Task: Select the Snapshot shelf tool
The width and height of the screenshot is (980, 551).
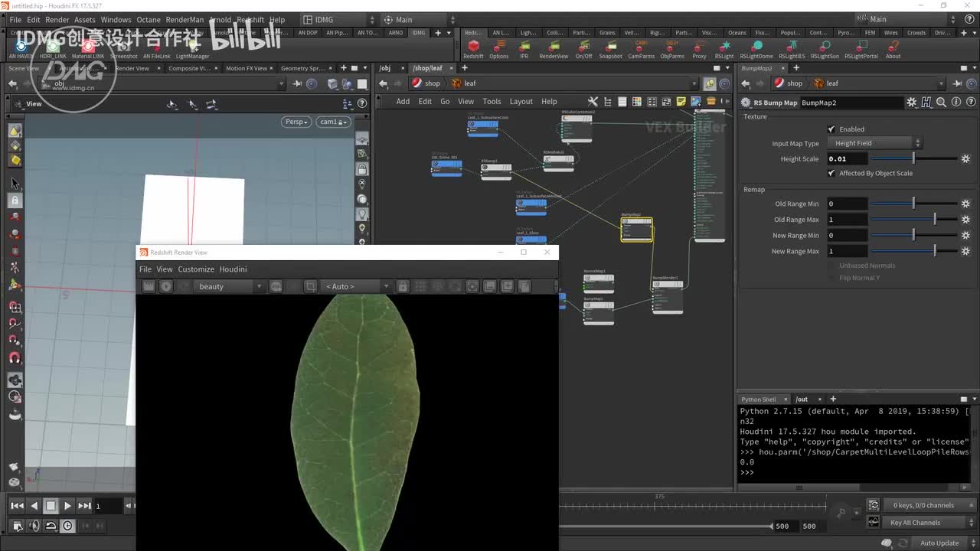Action: [610, 47]
